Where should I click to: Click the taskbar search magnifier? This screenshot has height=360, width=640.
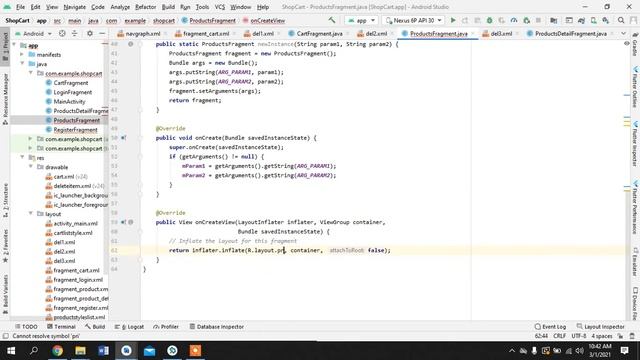34,351
